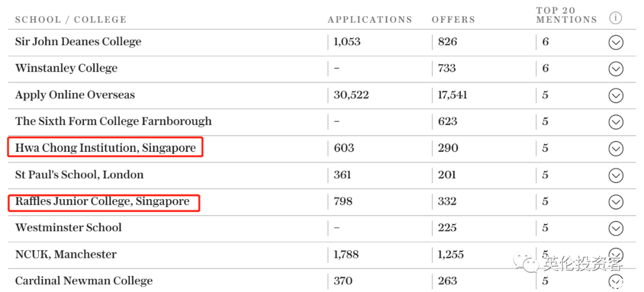Select Raffles Junior College, Singapore name

click(x=103, y=201)
